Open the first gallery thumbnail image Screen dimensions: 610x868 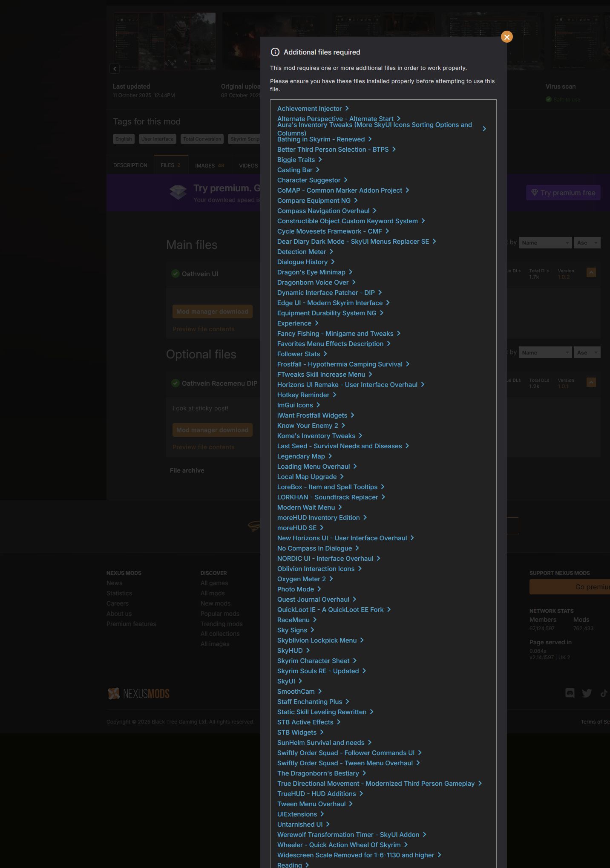[x=164, y=41]
